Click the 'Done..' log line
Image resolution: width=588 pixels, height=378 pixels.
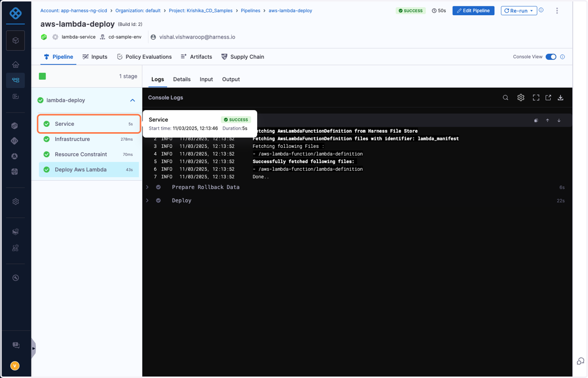pyautogui.click(x=261, y=177)
